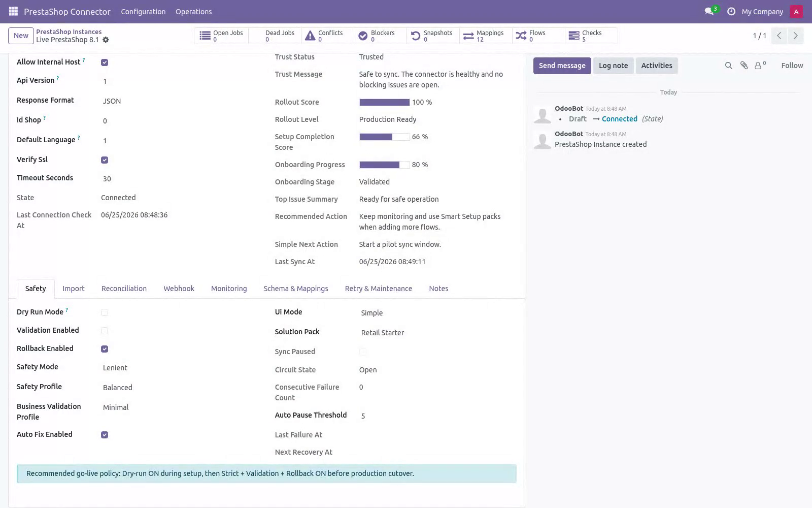This screenshot has height=508, width=812.
Task: Open PrestaShop Connector app title
Action: 67,12
